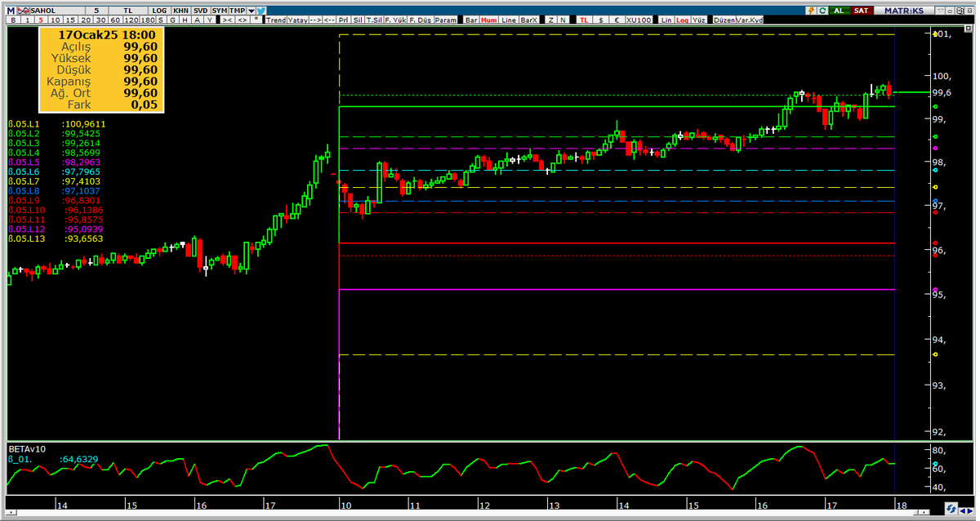Image resolution: width=980 pixels, height=521 pixels.
Task: Click the M logo icon in title bar
Action: [x=11, y=11]
